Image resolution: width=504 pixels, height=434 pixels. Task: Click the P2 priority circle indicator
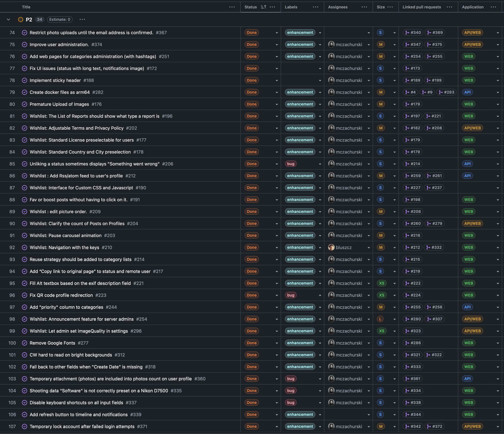point(21,19)
